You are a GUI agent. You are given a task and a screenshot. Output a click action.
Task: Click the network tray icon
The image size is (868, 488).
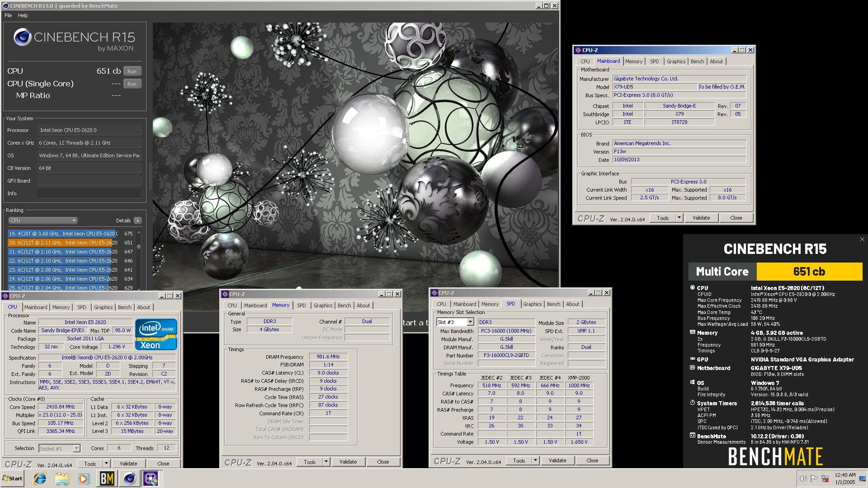825,479
